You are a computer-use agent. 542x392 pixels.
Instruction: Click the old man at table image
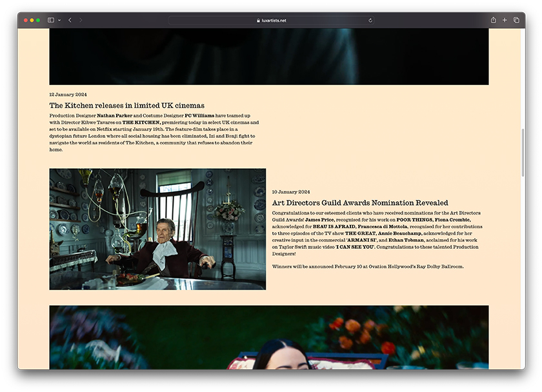157,229
